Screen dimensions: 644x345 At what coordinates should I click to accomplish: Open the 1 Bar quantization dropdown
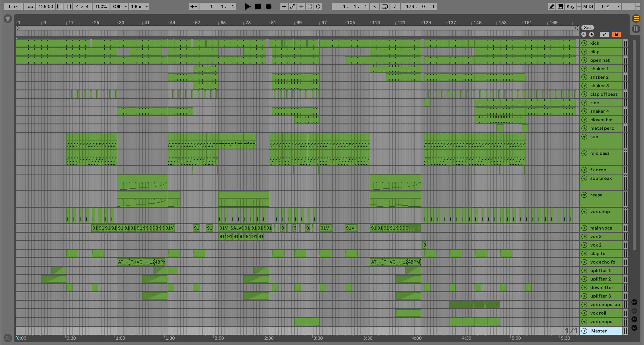point(140,6)
